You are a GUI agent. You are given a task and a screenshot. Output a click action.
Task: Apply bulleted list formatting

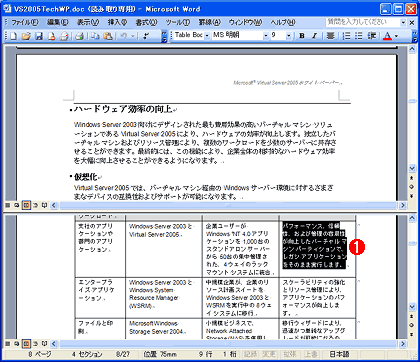[x=359, y=36]
